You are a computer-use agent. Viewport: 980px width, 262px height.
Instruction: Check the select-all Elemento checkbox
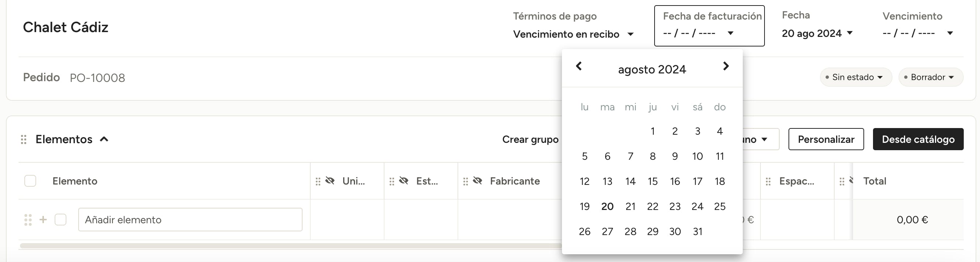pos(30,181)
